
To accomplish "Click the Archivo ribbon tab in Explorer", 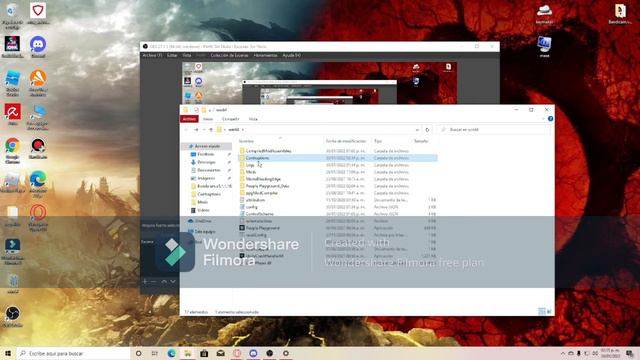I will pos(189,119).
